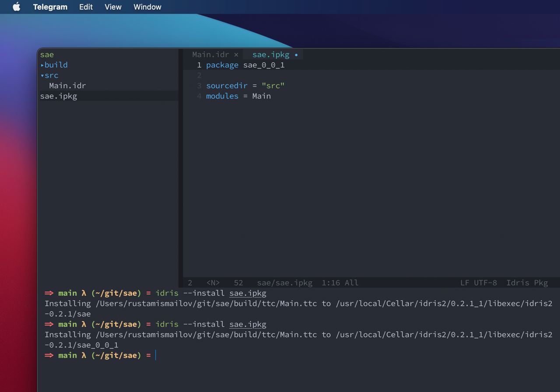This screenshot has height=392, width=560.
Task: Click Main module name on line 4
Action: click(x=262, y=96)
